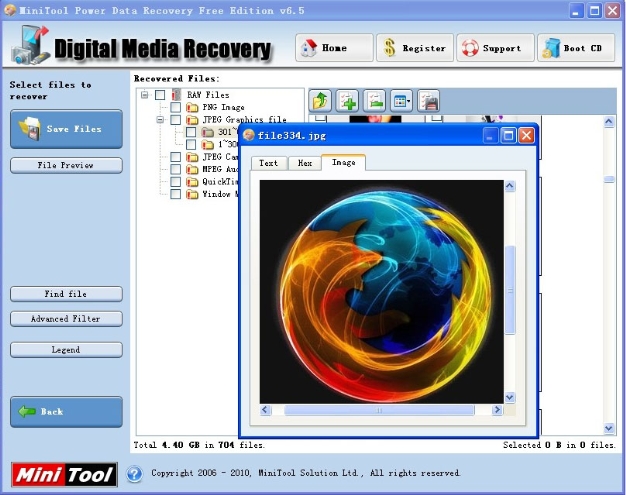Viewport: 626px width, 495px height.
Task: Select the JPEG Graphics file tree label
Action: [x=244, y=120]
